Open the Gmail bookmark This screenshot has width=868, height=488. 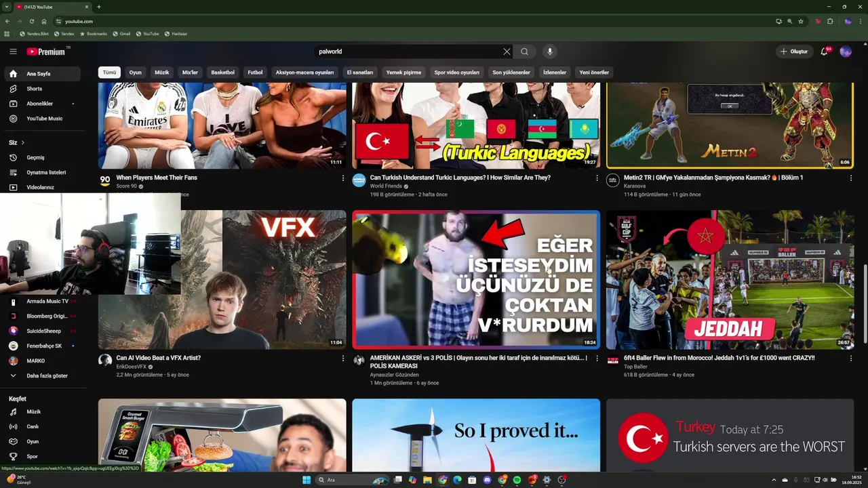point(121,34)
